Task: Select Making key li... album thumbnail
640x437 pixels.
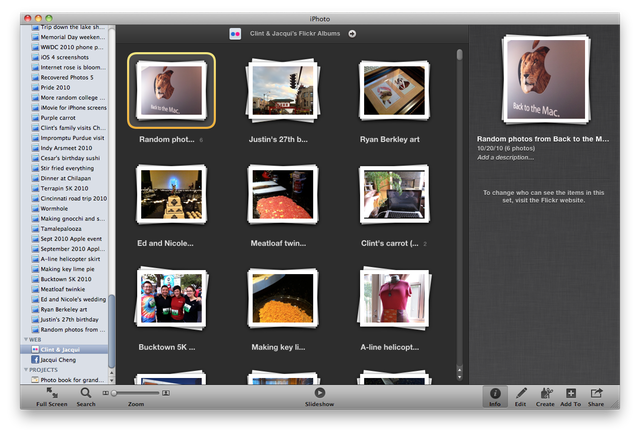Action: 283,298
